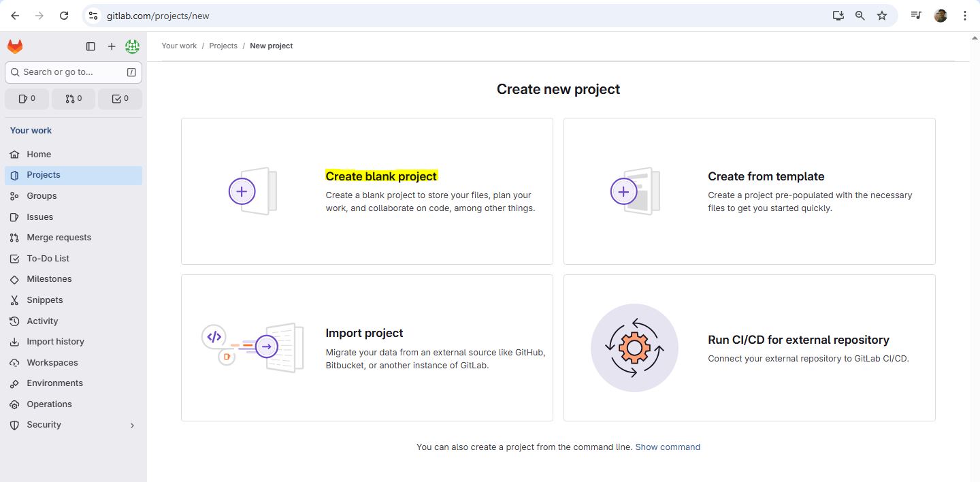
Task: Click the browser reload icon
Action: (x=64, y=16)
